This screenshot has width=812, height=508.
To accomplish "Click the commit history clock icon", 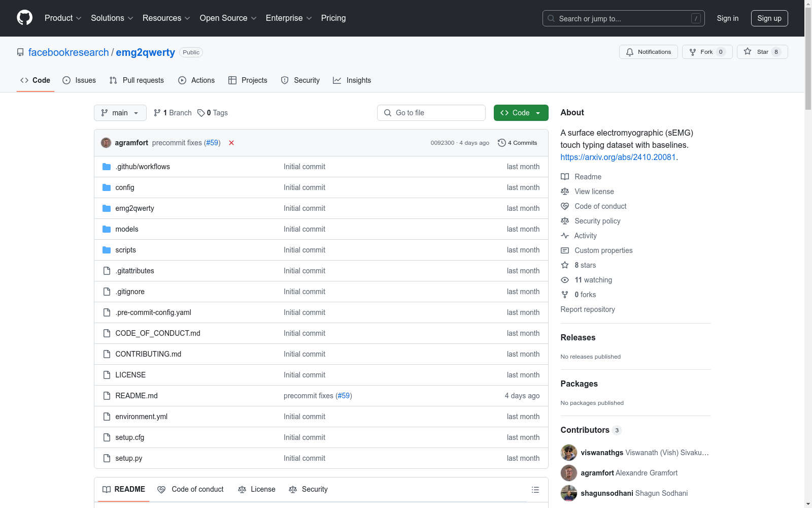I will pyautogui.click(x=501, y=143).
